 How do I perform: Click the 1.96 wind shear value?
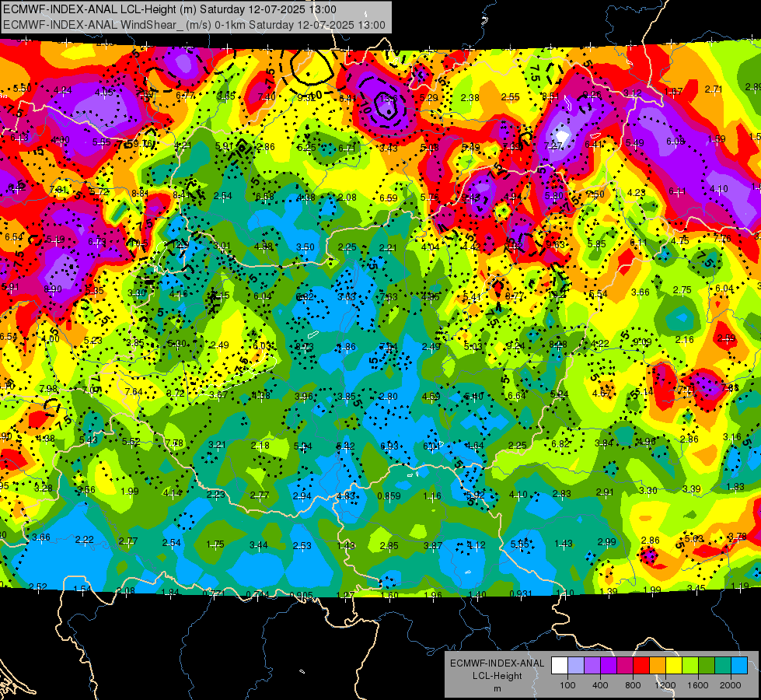433,595
